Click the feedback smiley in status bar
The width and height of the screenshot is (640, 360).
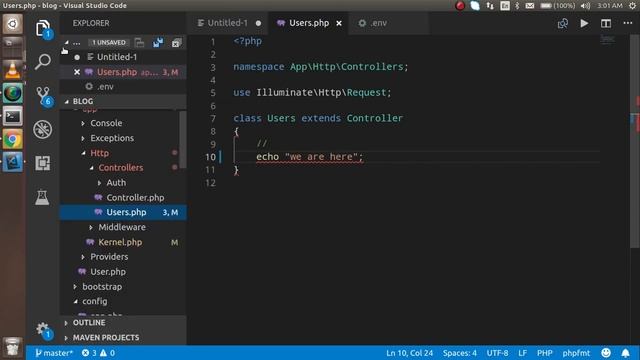pyautogui.click(x=606, y=353)
